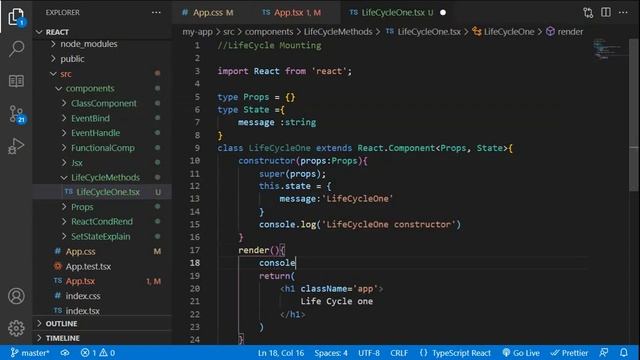Open the Search view icon

tap(16, 49)
